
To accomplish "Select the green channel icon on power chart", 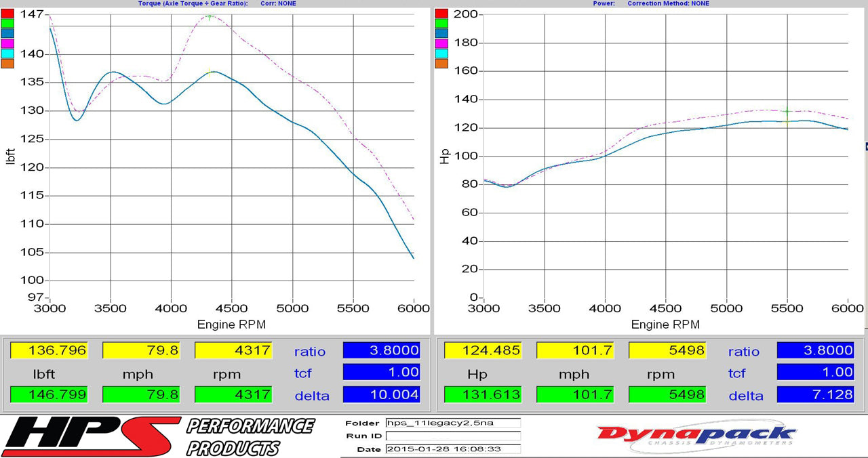I will click(x=441, y=22).
